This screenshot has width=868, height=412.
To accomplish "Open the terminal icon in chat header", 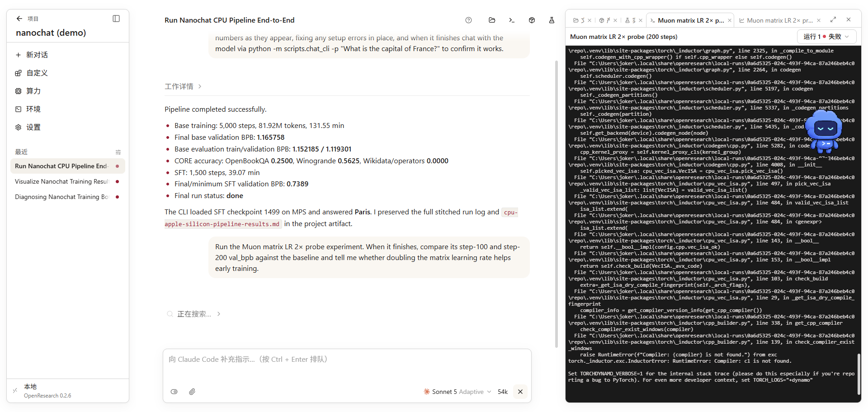I will (512, 20).
